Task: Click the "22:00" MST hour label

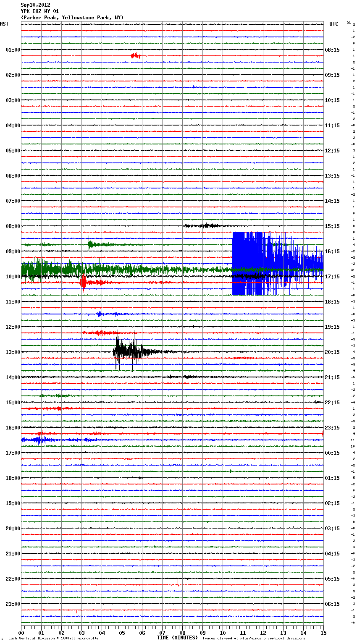Action: pos(13,579)
